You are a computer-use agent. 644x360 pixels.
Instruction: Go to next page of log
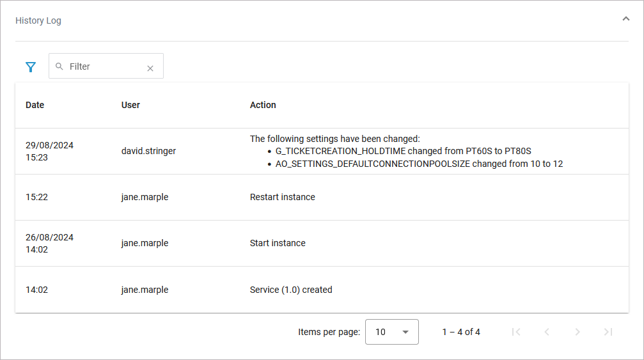pyautogui.click(x=577, y=332)
